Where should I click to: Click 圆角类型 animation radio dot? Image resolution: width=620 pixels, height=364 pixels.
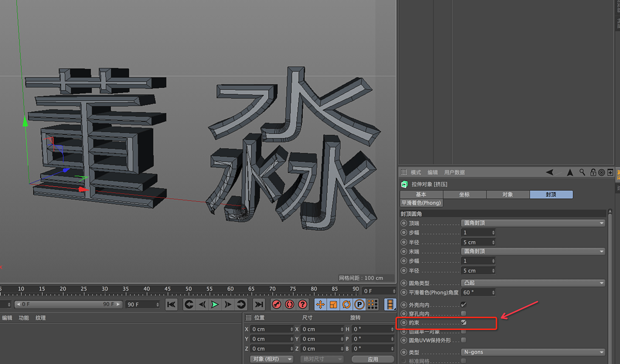coord(404,283)
